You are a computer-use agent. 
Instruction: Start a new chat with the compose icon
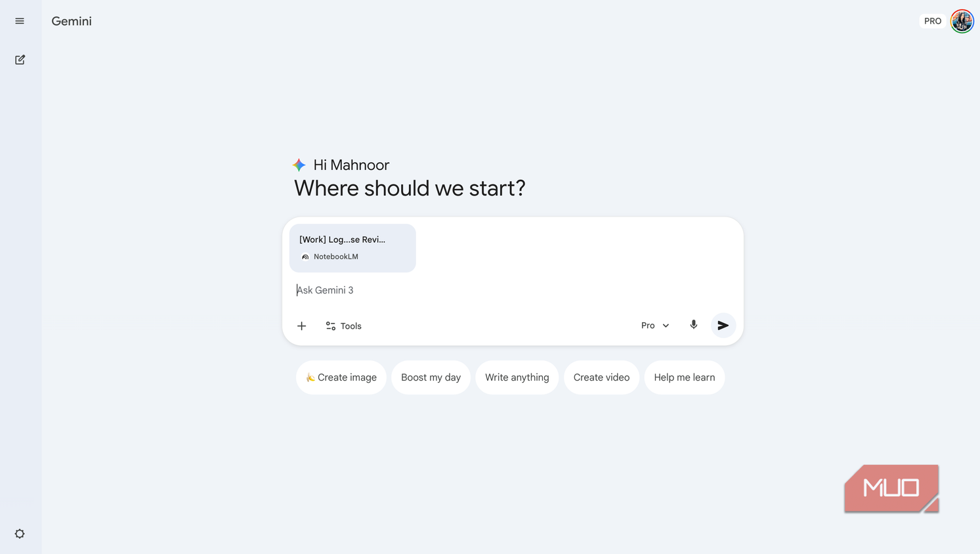20,60
